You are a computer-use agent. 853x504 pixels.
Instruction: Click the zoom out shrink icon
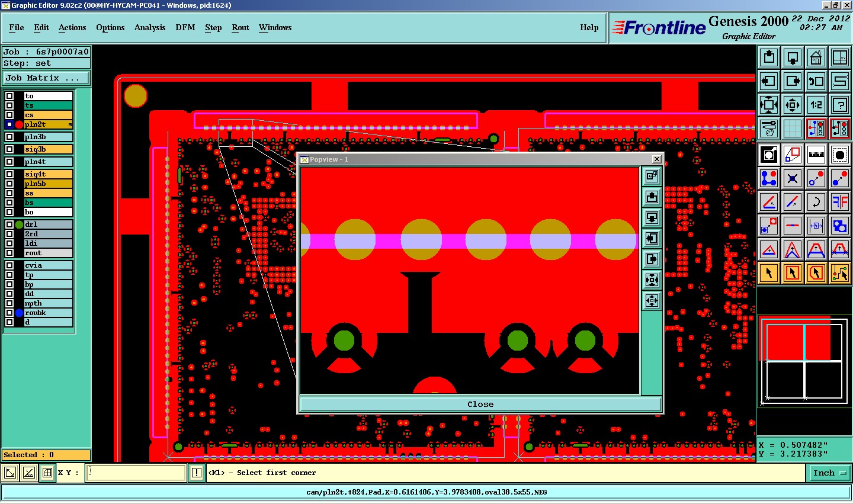793,105
